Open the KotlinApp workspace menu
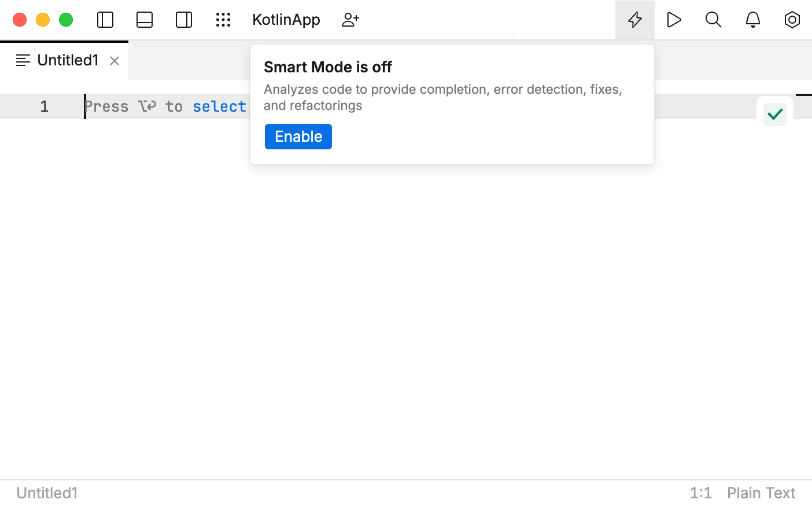 pos(286,20)
